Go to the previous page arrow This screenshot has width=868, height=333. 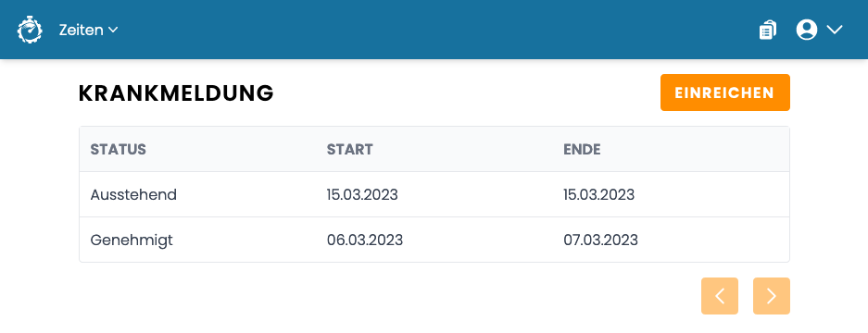point(720,296)
